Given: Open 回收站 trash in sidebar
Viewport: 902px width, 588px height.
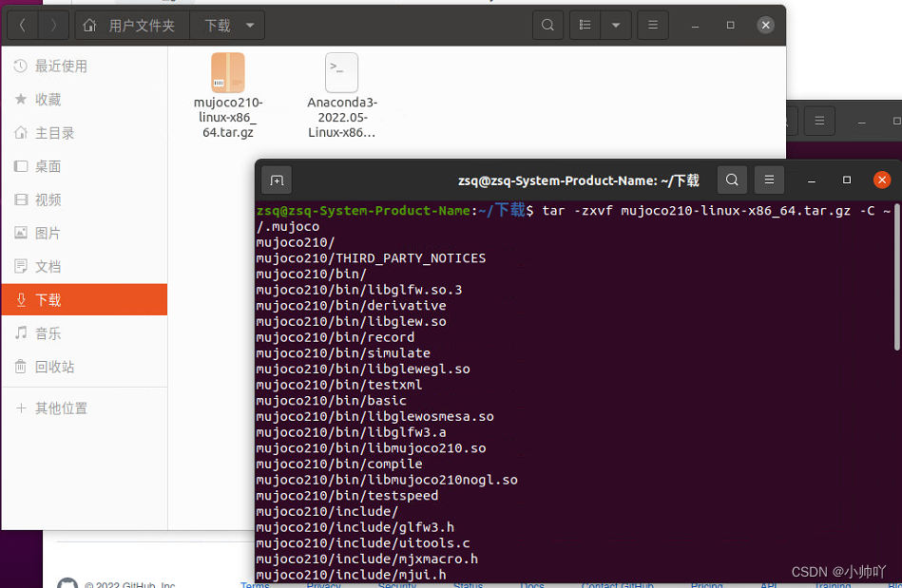Looking at the screenshot, I should point(85,366).
